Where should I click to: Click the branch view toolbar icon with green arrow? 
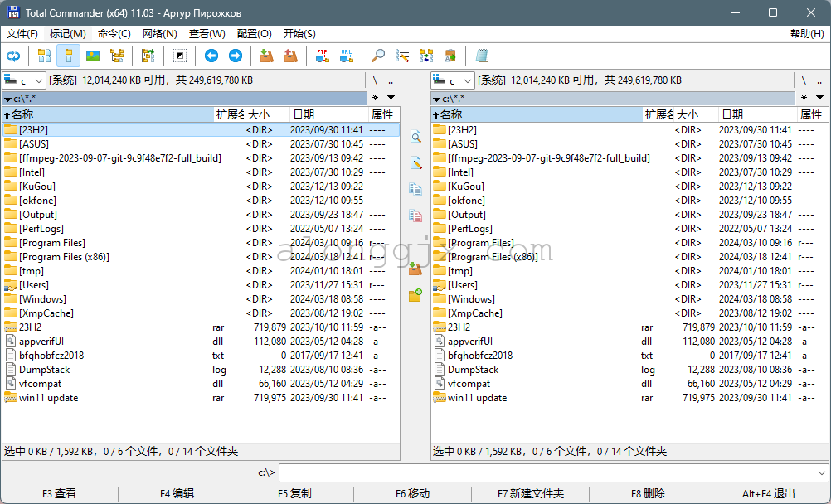148,56
